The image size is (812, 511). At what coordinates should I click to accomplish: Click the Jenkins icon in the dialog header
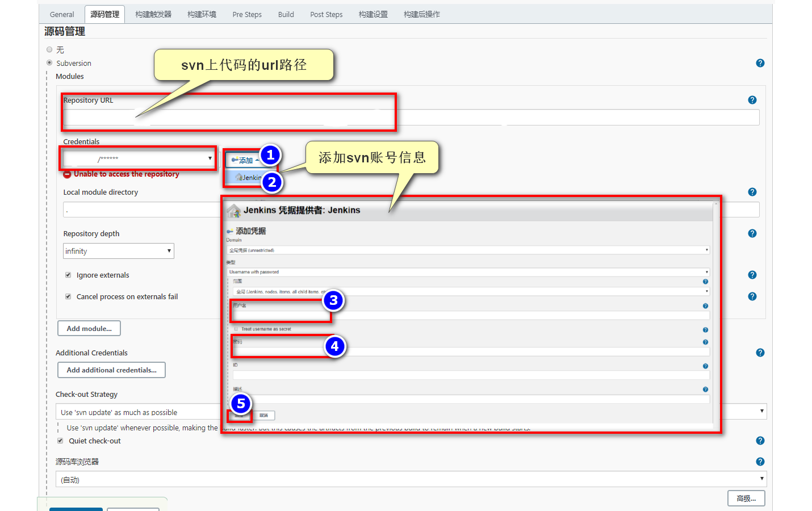233,211
